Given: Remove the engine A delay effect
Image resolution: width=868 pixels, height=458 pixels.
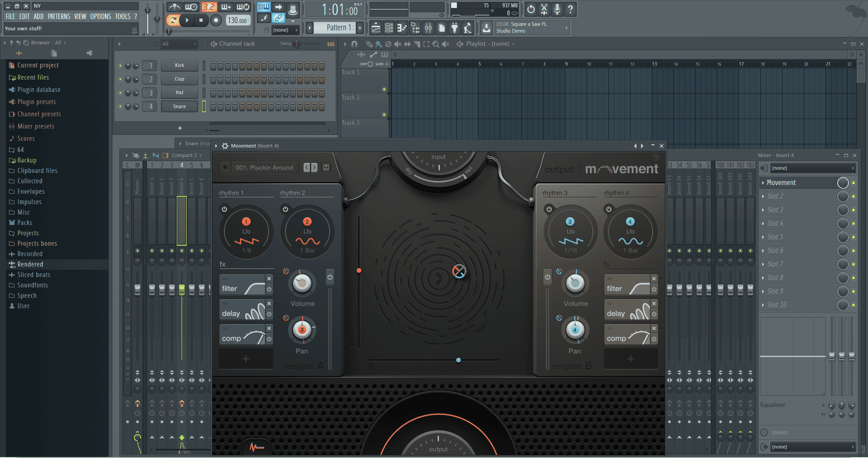Looking at the screenshot, I should 269,304.
